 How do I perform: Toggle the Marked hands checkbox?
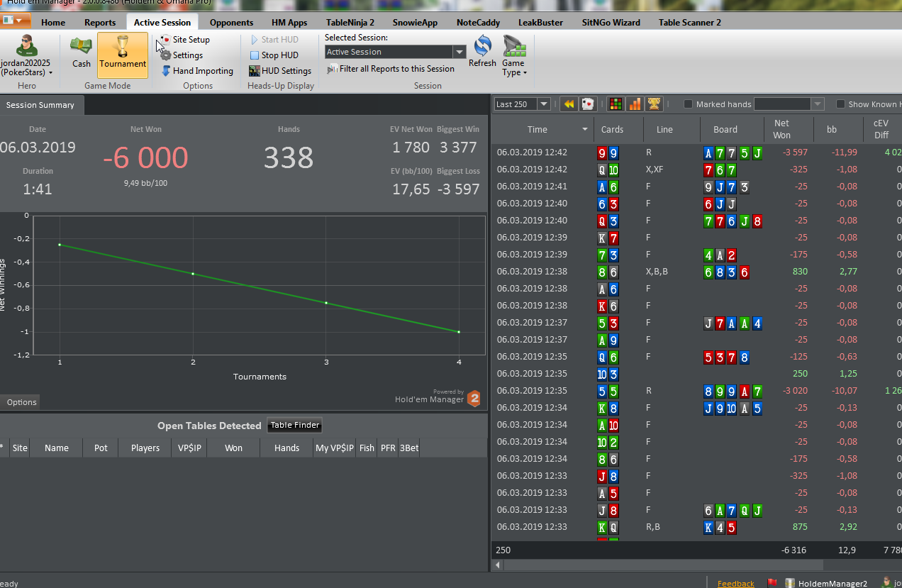click(688, 104)
